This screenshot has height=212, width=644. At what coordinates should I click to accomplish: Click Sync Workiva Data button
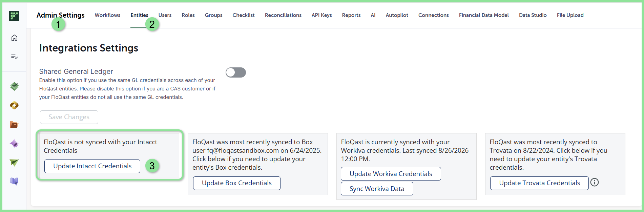377,189
